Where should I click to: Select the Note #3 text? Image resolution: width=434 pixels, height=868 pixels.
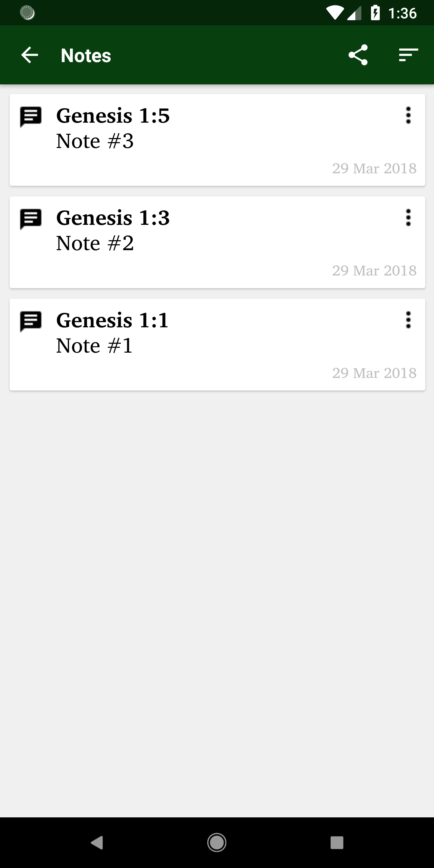coord(95,141)
